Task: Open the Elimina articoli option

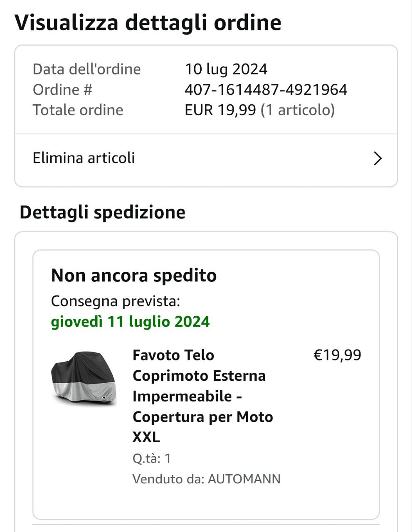Action: click(x=84, y=158)
